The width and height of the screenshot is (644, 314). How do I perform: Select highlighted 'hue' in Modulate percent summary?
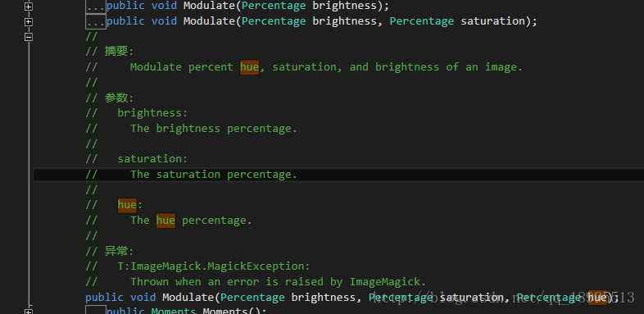click(250, 67)
